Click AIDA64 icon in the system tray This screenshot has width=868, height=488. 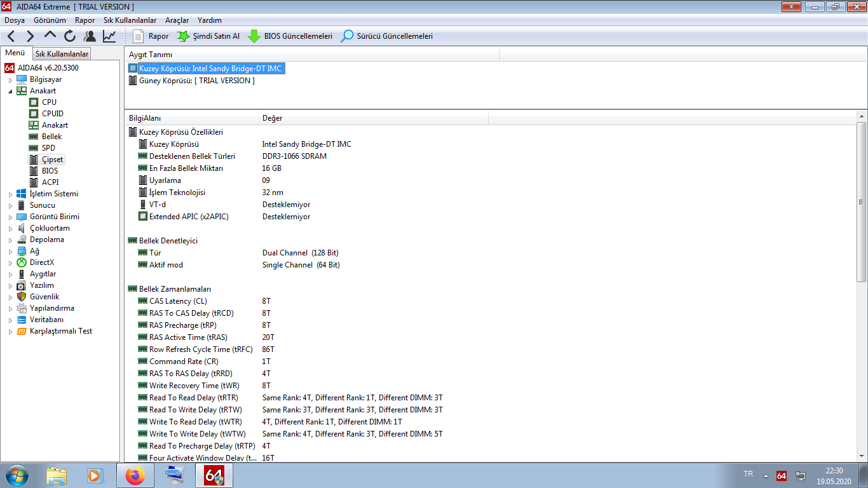(x=782, y=475)
